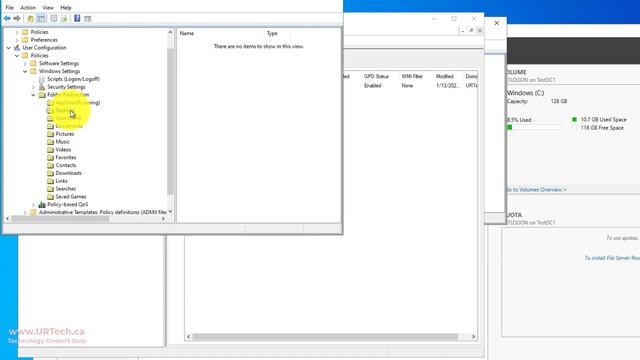Click the Export List toolbar icon
Viewport: 640px width, 360px height.
tap(64, 18)
